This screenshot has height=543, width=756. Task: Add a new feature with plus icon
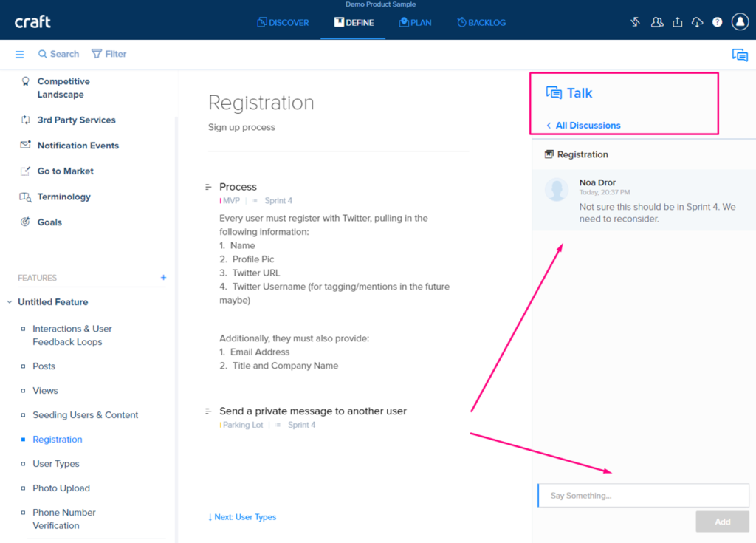tap(163, 278)
